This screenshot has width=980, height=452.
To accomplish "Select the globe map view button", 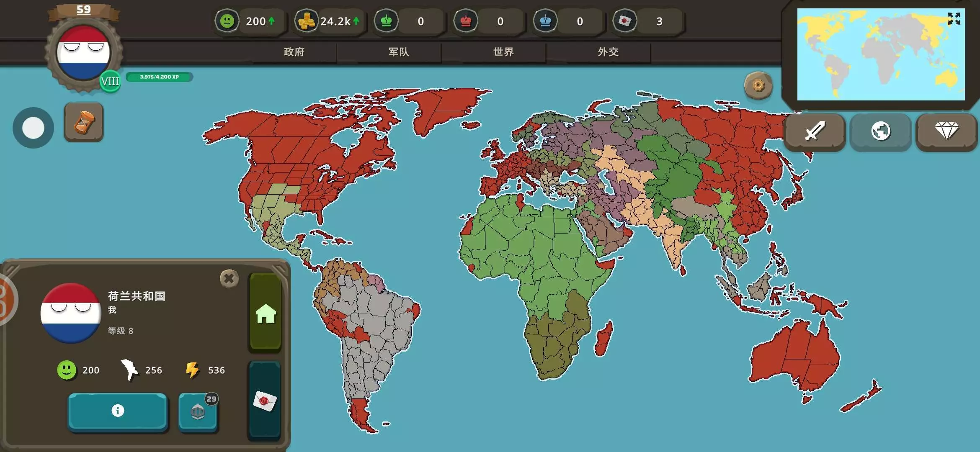I will 880,131.
